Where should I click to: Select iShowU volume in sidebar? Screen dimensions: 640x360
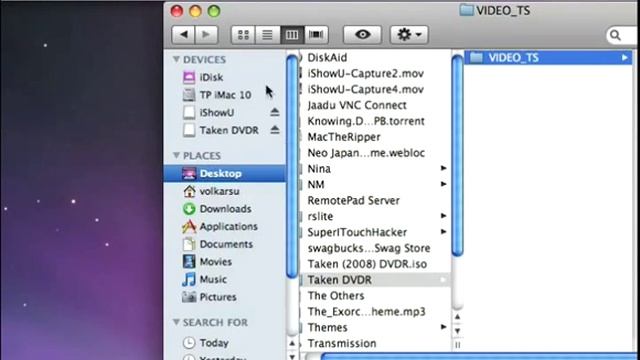(x=216, y=112)
